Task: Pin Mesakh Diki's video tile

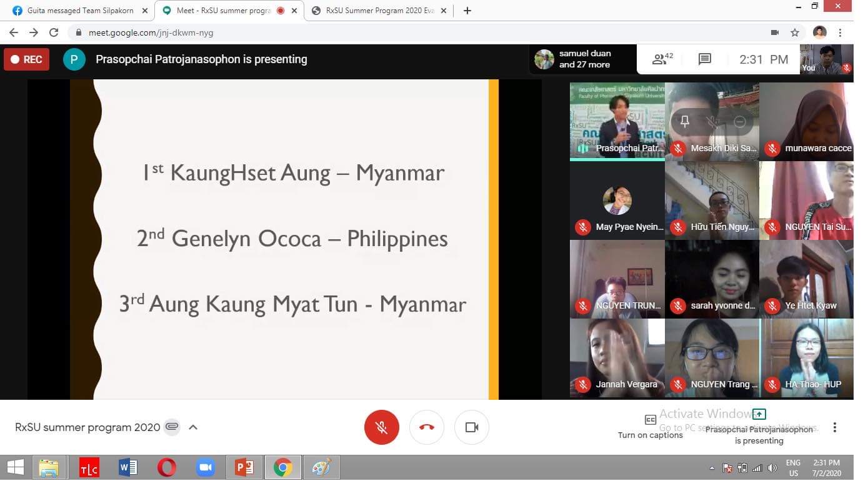Action: click(684, 122)
